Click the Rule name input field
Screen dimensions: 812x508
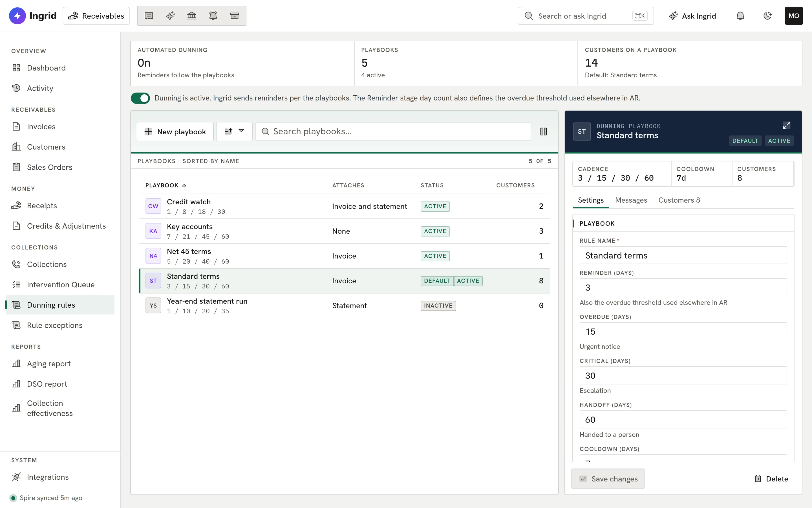683,255
